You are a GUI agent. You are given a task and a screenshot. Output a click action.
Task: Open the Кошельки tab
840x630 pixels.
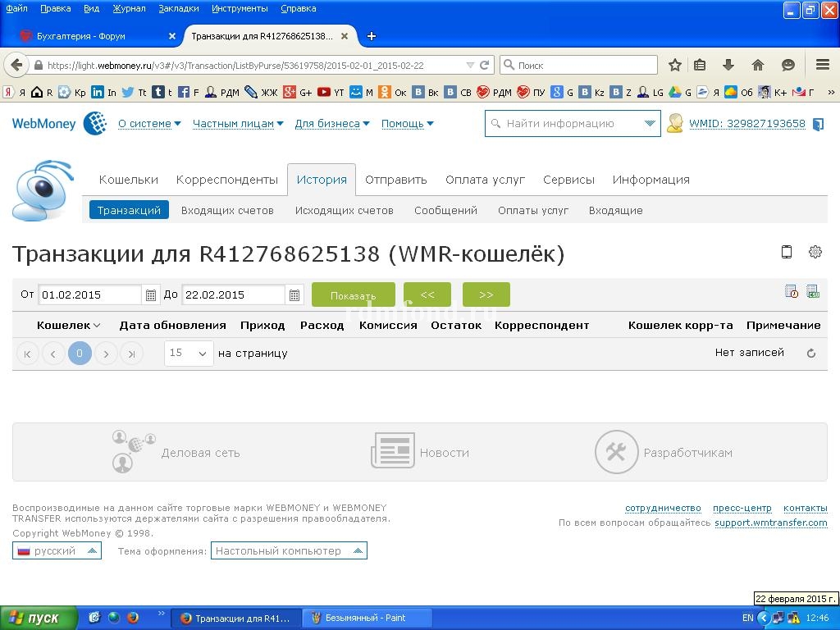pos(129,180)
